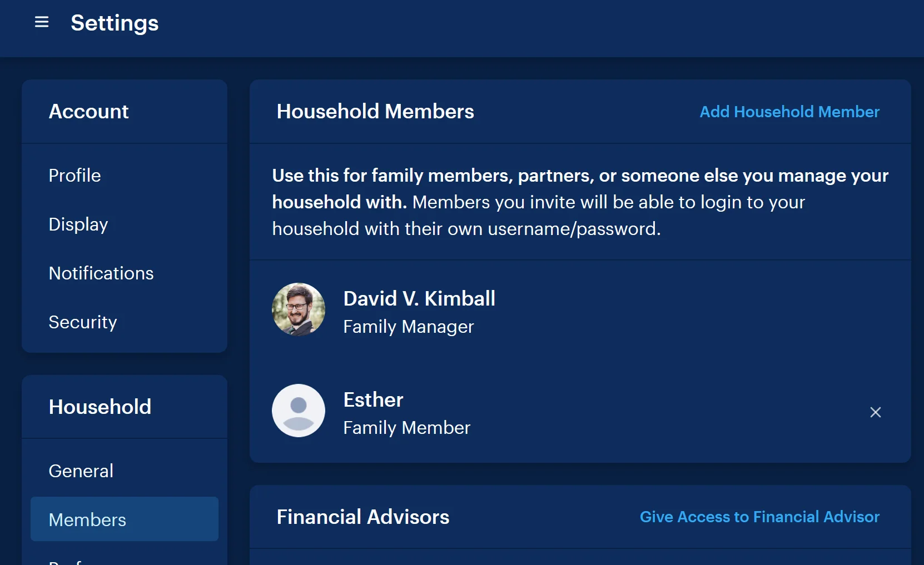
Task: Remove Esther from the household
Action: pos(875,412)
